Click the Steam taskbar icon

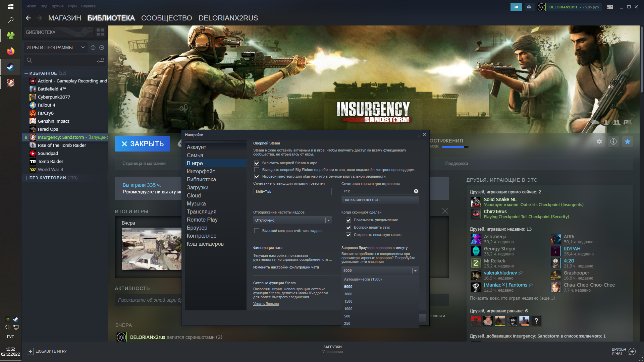point(11,67)
